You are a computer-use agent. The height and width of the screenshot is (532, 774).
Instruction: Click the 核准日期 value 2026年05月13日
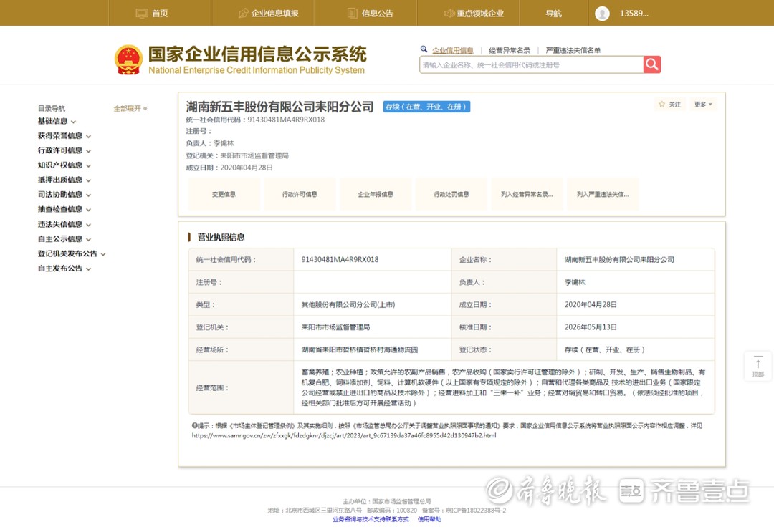[591, 327]
